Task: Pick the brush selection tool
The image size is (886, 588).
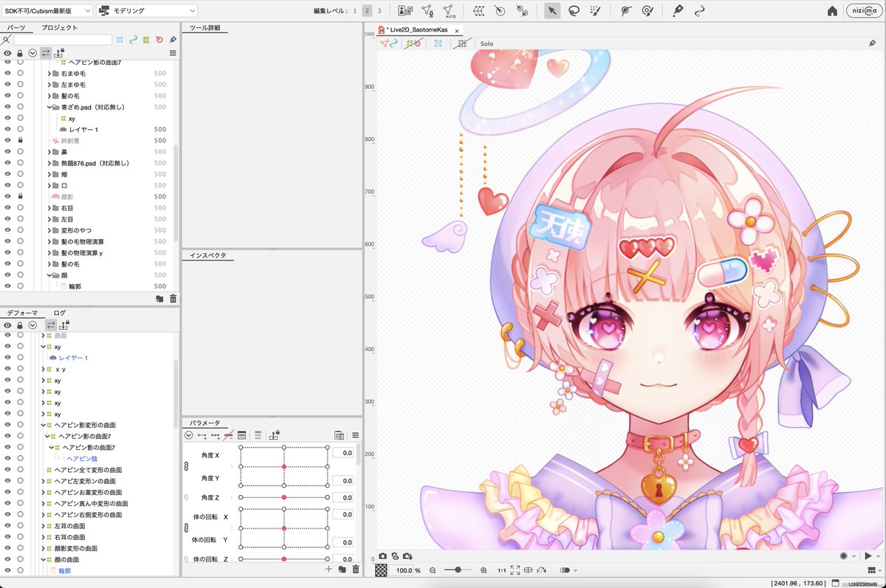Action: (596, 11)
